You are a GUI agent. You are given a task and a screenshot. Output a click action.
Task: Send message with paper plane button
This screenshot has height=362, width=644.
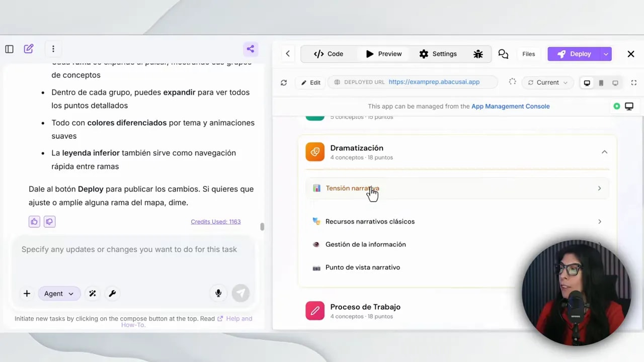pyautogui.click(x=240, y=293)
